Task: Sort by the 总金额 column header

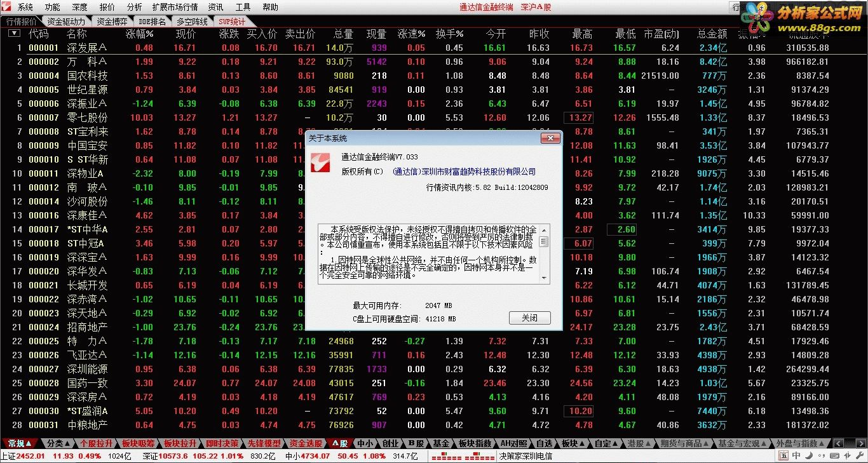Action: click(x=712, y=34)
